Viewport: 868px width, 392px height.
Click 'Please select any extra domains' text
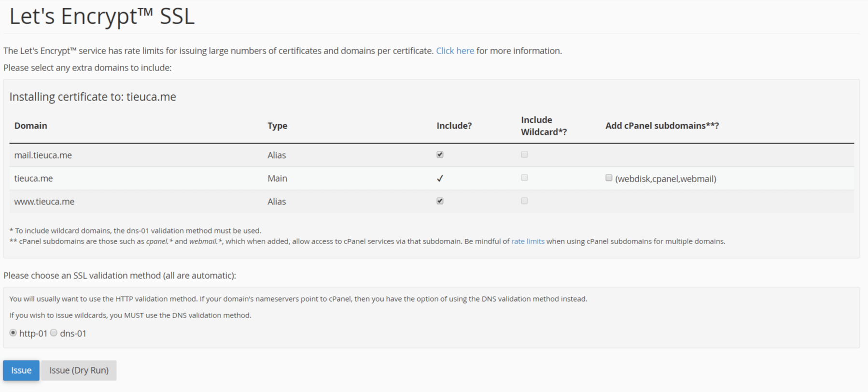(x=87, y=68)
